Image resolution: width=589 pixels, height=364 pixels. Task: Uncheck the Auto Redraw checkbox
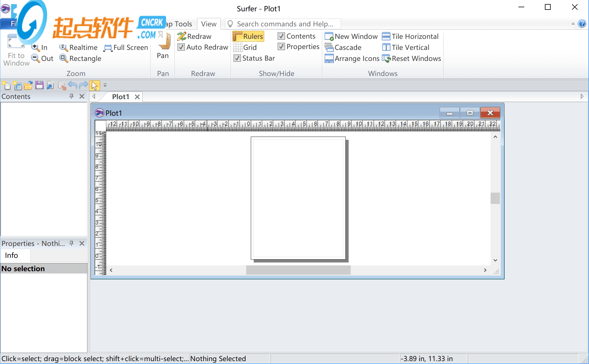click(181, 47)
